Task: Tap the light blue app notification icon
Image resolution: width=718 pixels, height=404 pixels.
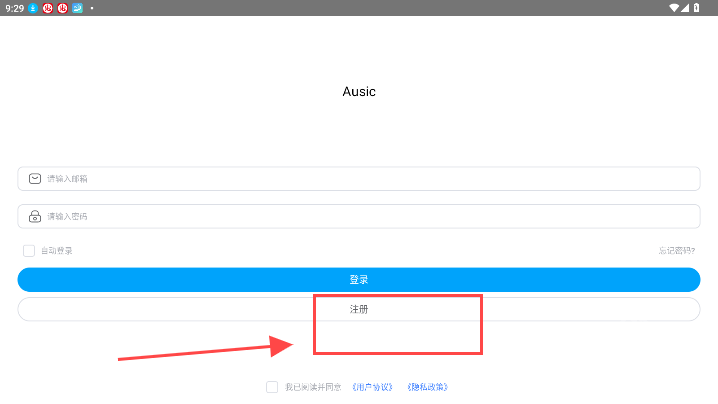Action: [77, 7]
